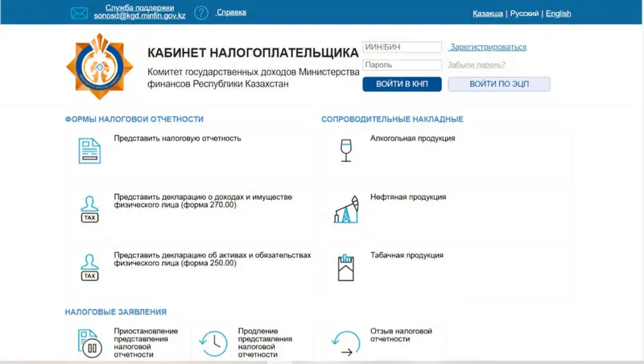Image resolution: width=644 pixels, height=364 pixels.
Task: Click the tax report withdrawal arrow icon
Action: [345, 344]
